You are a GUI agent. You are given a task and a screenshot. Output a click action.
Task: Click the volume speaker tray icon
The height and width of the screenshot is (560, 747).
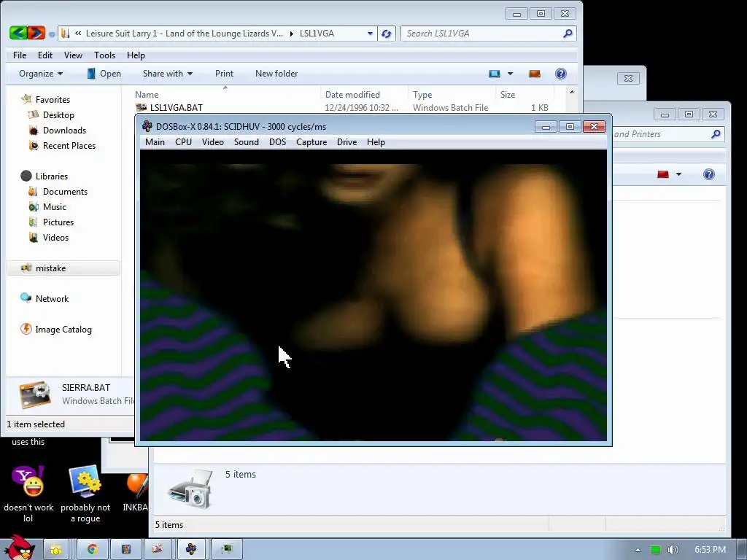pyautogui.click(x=673, y=550)
